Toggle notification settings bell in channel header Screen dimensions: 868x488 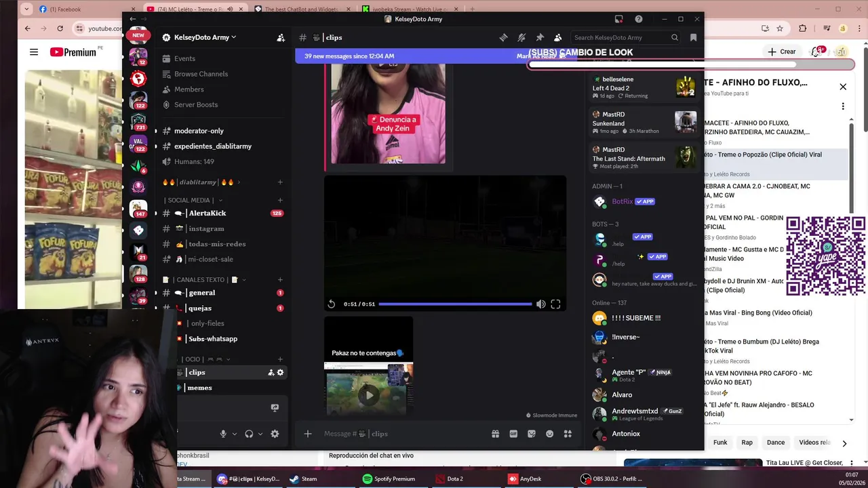pyautogui.click(x=521, y=37)
